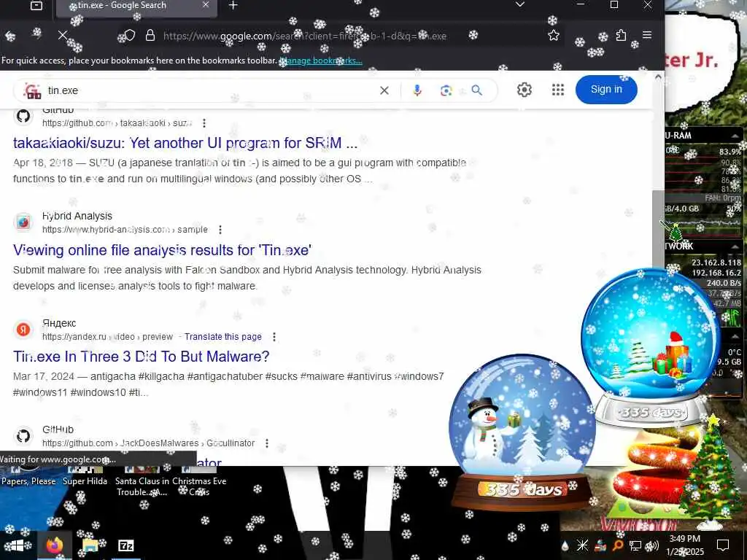Open Firefox View icon in tab bar
Viewport: 747px width, 560px height.
pyautogui.click(x=36, y=5)
